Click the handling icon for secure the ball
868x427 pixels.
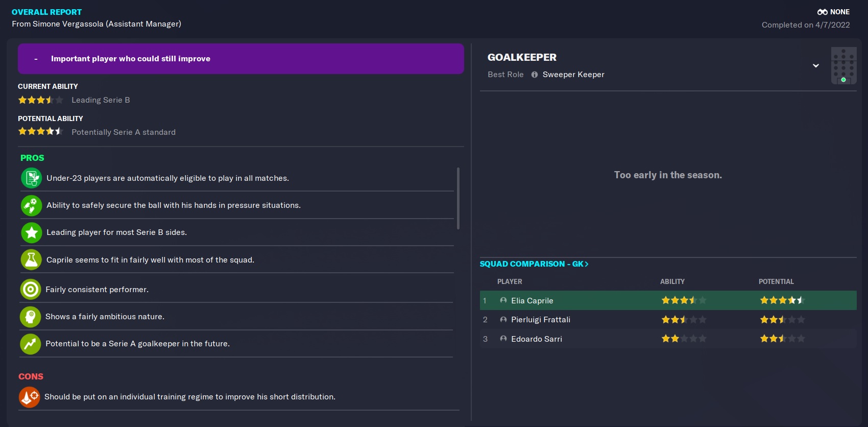pos(31,205)
